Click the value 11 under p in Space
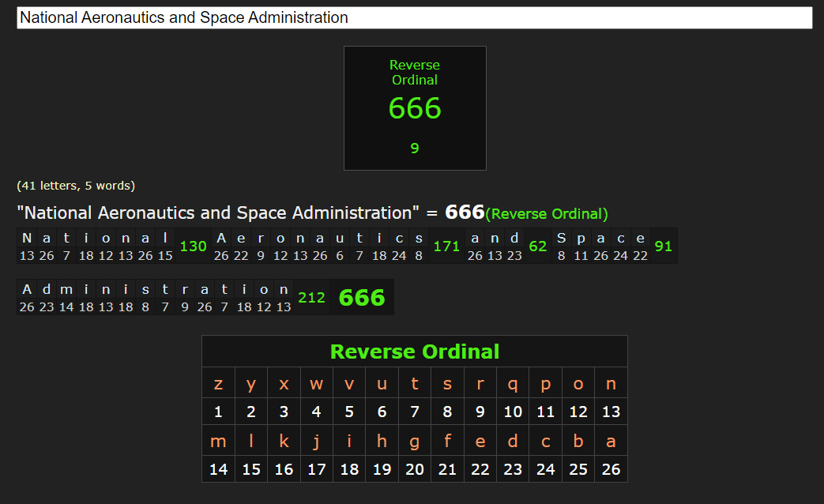The image size is (824, 504). coord(581,255)
